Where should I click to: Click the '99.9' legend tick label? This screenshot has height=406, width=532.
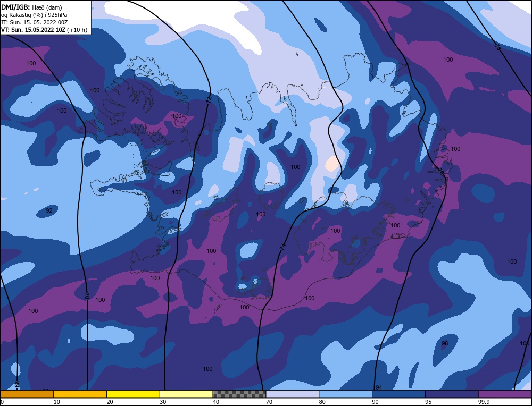[484, 402]
